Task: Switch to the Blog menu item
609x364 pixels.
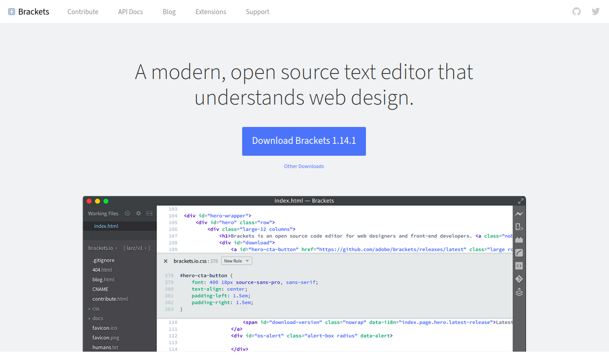Action: [x=169, y=11]
